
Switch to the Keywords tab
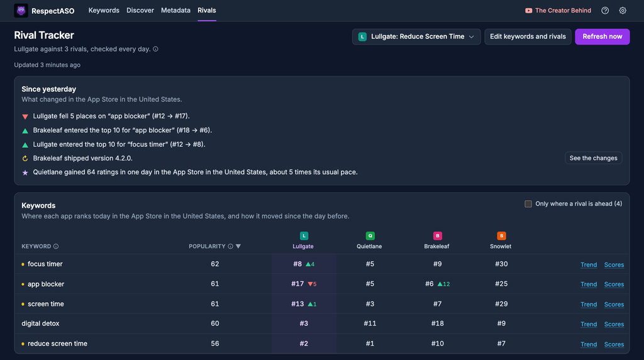coord(104,10)
